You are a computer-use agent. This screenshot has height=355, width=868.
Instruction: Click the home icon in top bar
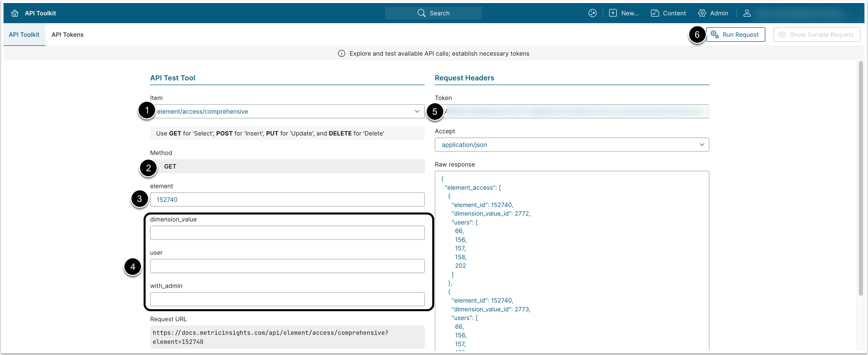pyautogui.click(x=15, y=13)
